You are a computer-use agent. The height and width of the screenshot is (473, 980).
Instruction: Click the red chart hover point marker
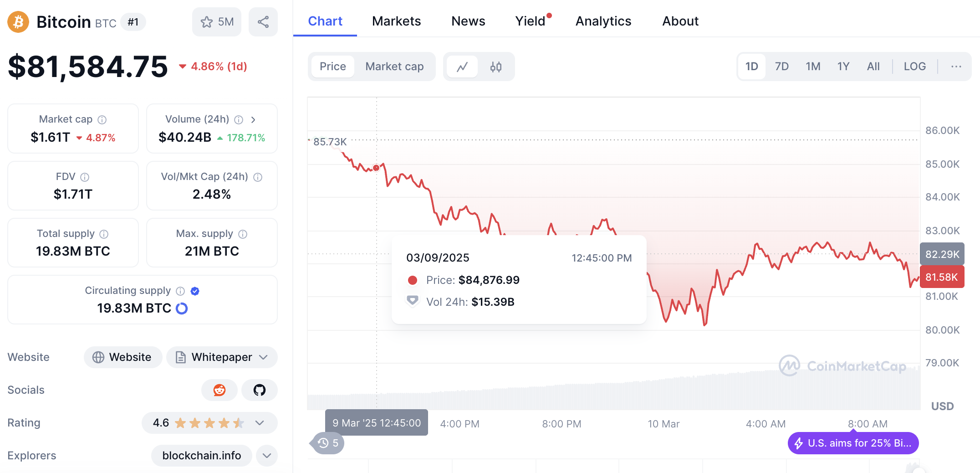pyautogui.click(x=376, y=168)
